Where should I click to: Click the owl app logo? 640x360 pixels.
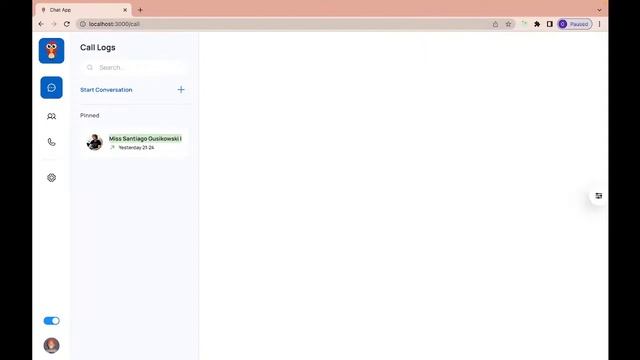pos(51,51)
